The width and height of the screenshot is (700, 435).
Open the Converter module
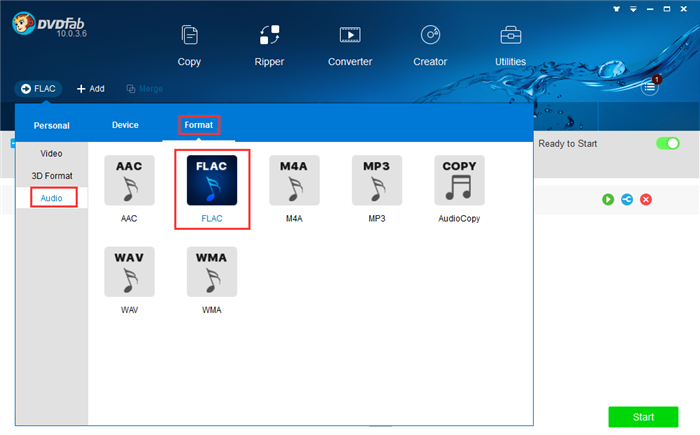tap(350, 45)
